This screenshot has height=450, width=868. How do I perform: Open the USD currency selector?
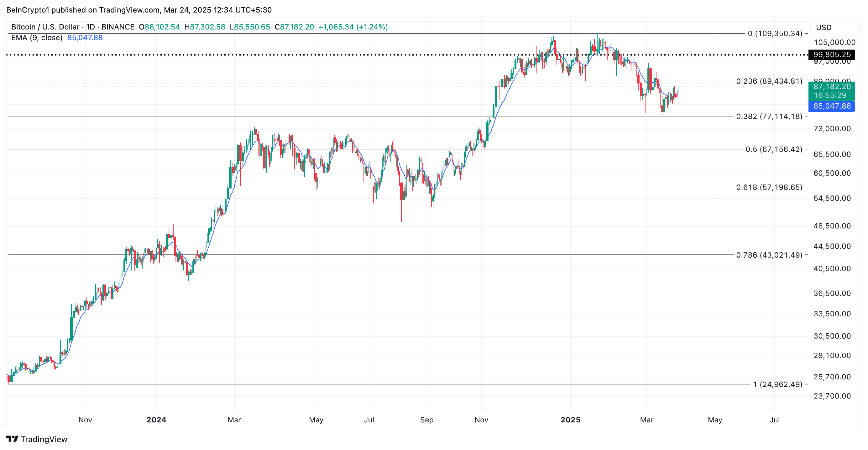click(824, 27)
